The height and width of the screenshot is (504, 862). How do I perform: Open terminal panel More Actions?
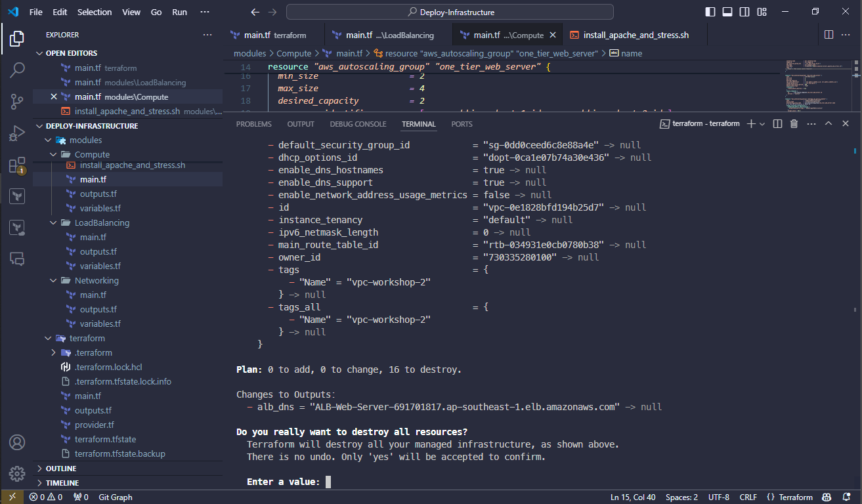811,123
